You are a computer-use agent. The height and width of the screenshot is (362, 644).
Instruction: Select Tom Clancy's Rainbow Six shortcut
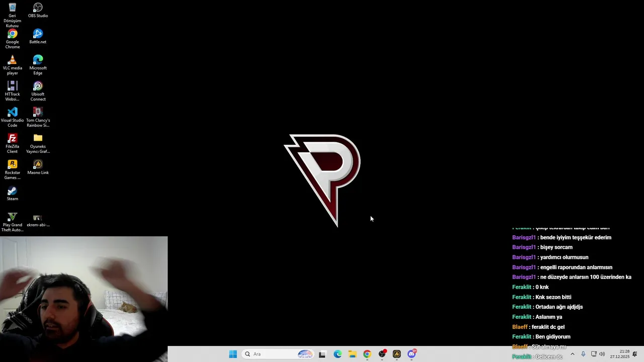38,118
